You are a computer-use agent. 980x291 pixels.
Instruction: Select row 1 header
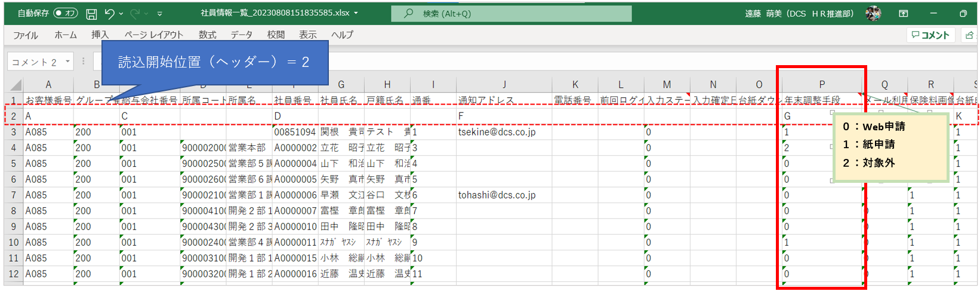(x=14, y=100)
